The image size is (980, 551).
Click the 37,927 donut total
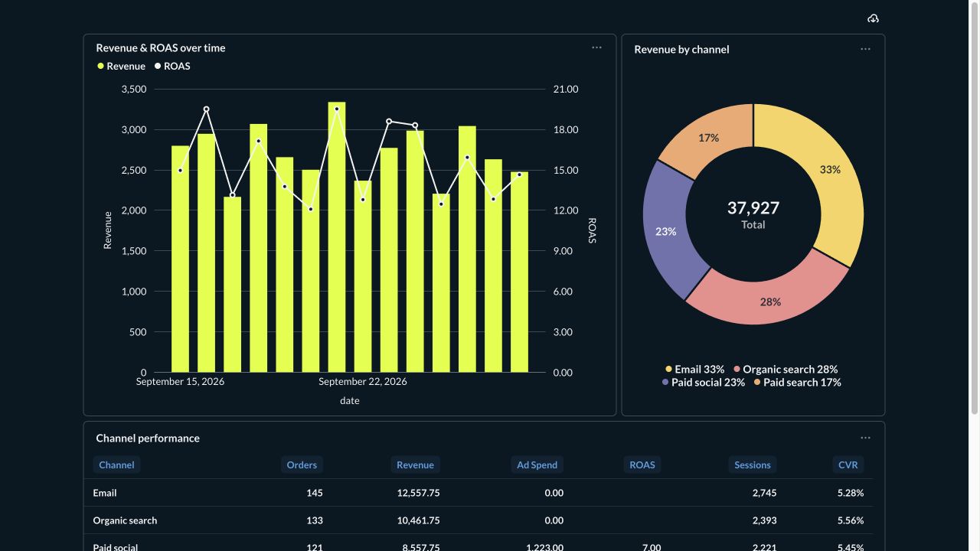pos(753,208)
